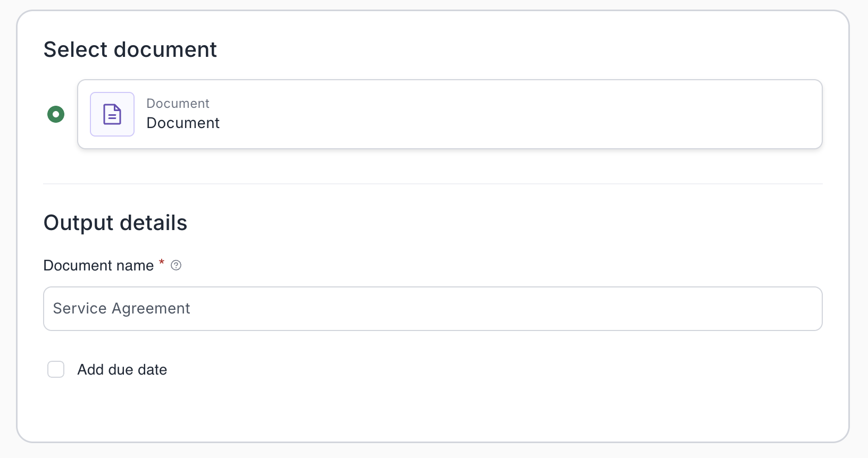The width and height of the screenshot is (868, 458).
Task: Click the red required asterisk
Action: (162, 262)
